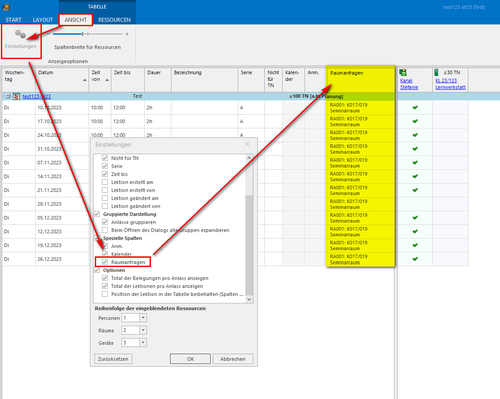The width and height of the screenshot is (500, 399).
Task: Confirm settings with OK button
Action: tap(190, 359)
